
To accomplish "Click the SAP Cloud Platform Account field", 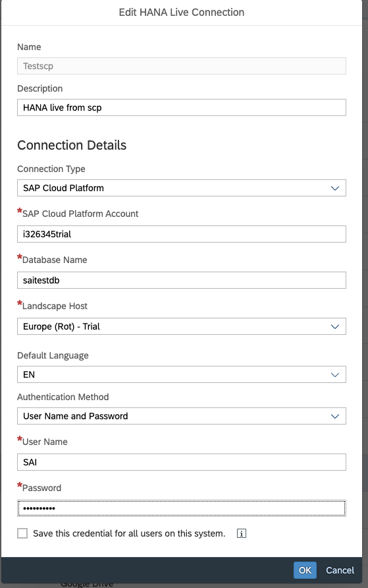I will click(182, 234).
